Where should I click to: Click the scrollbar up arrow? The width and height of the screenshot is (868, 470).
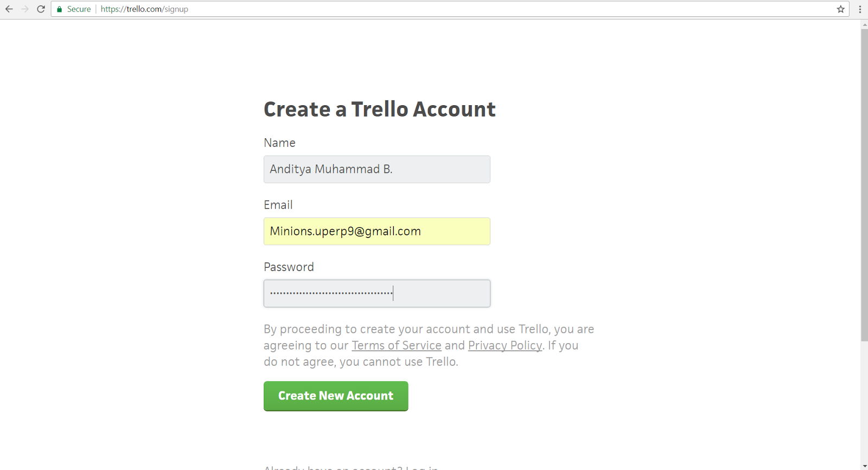(x=864, y=24)
